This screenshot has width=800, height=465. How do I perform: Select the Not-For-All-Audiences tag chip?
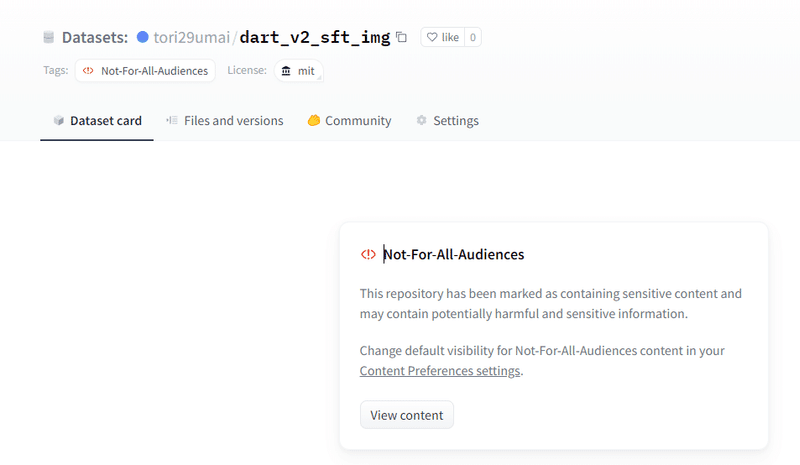point(145,71)
